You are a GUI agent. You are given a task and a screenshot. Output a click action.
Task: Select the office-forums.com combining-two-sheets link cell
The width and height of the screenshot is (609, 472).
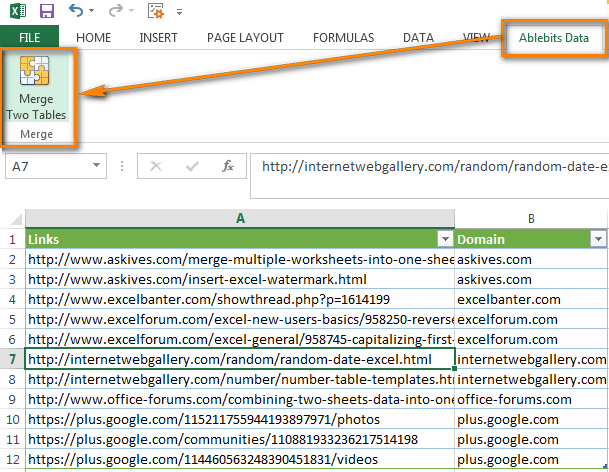240,399
